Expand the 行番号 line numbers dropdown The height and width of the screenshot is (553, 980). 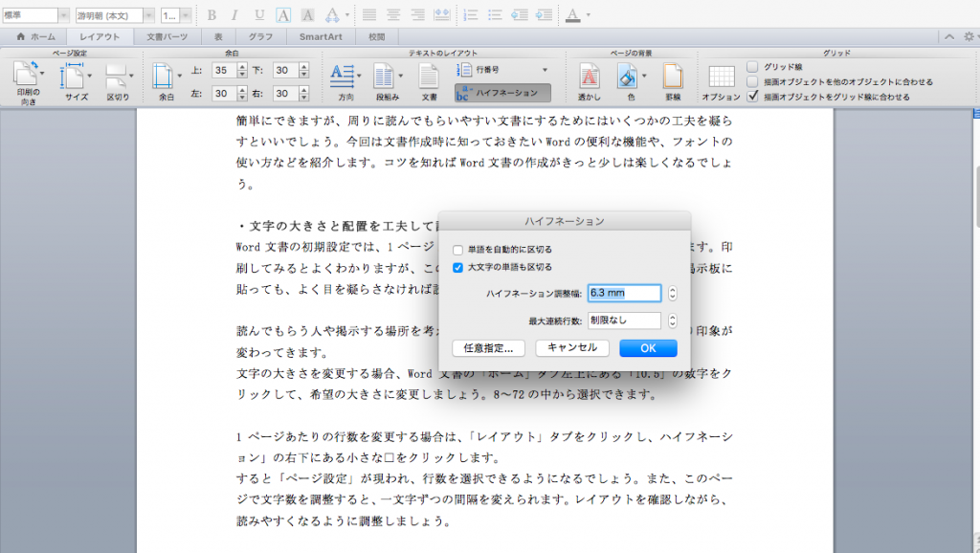pyautogui.click(x=545, y=70)
